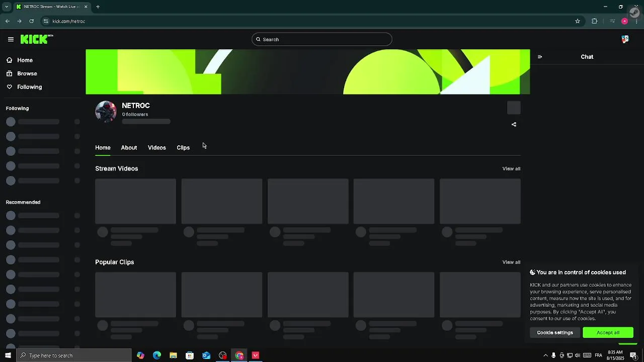Click the Chat panel header
This screenshot has height=362, width=644.
point(587,57)
